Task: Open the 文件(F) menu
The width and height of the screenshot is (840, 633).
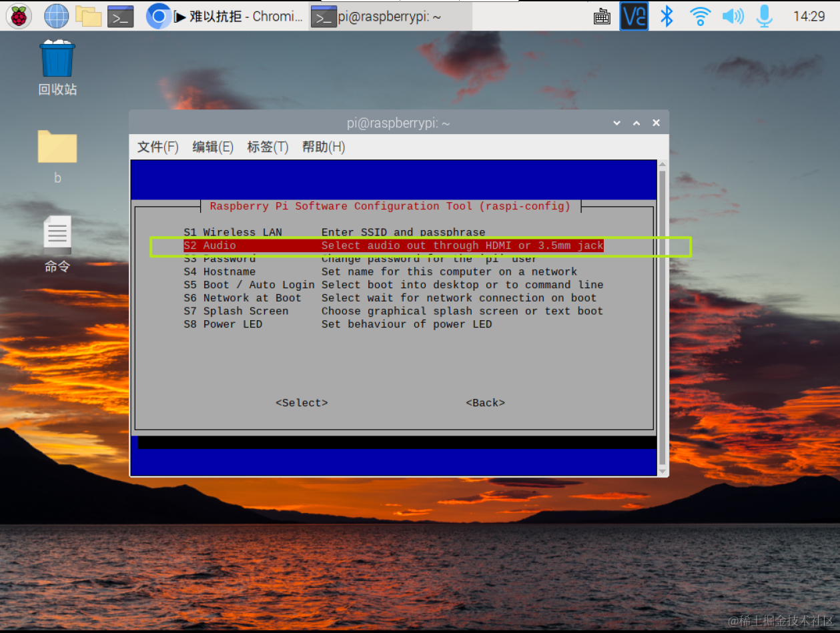Action: click(x=158, y=147)
